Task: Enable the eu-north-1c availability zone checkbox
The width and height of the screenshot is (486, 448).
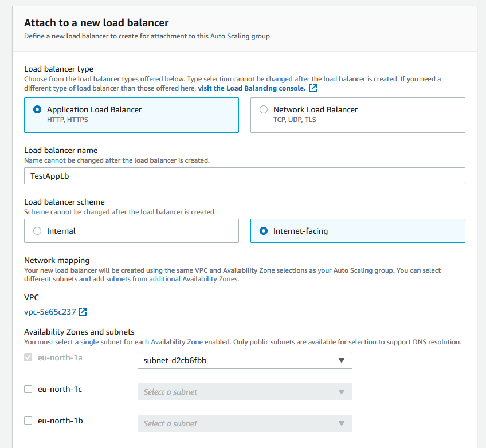Action: click(28, 389)
